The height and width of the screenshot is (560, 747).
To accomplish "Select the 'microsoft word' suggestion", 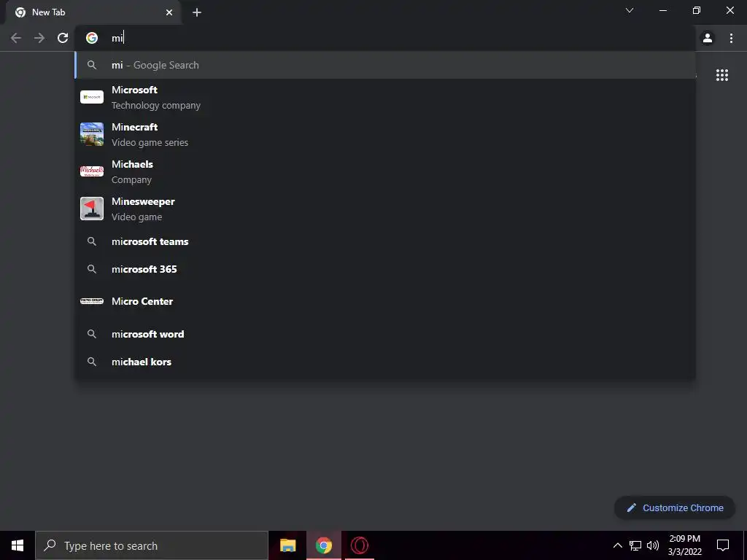I will pos(385,334).
